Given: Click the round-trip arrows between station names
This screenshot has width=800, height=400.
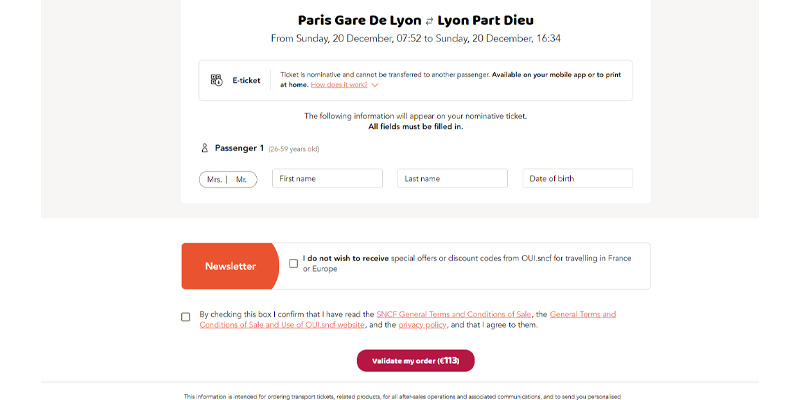Looking at the screenshot, I should tap(429, 21).
